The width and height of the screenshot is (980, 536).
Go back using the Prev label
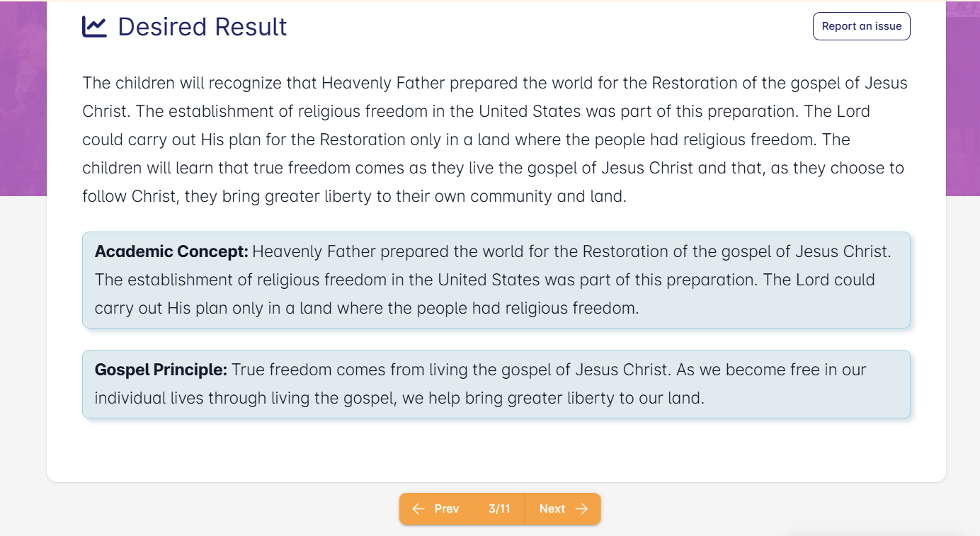[447, 509]
